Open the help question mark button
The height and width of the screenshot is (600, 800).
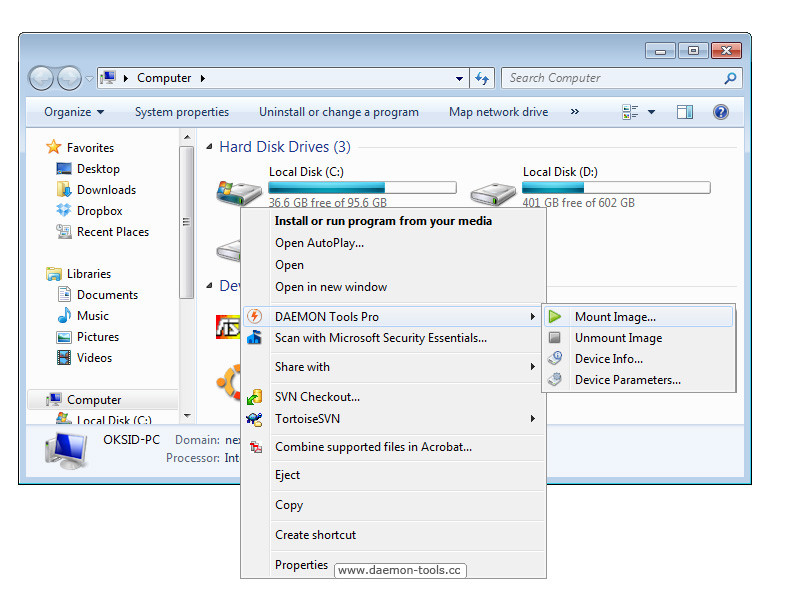pos(720,112)
